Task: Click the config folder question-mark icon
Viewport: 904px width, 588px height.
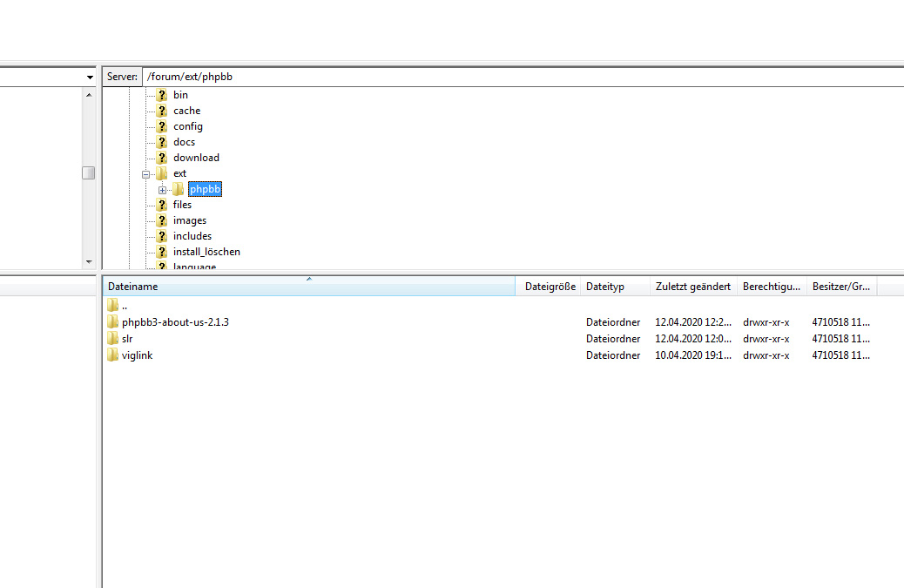Action: (x=162, y=126)
